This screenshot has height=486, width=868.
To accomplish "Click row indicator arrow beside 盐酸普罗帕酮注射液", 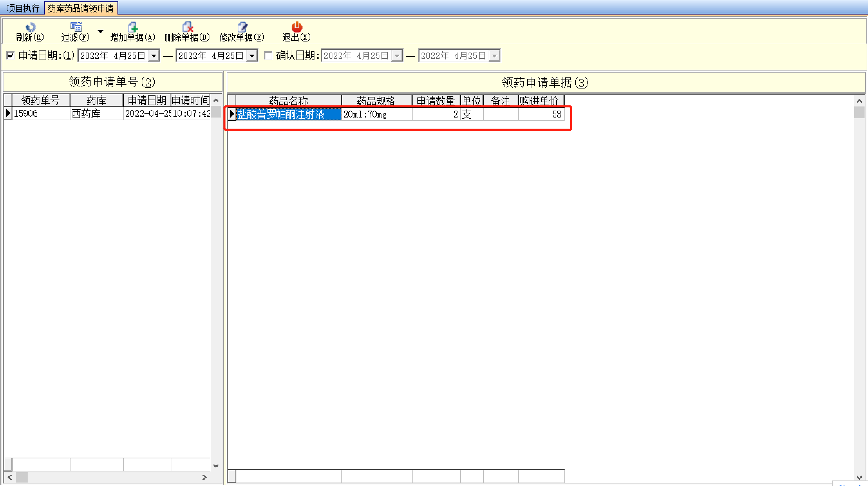I will click(232, 114).
